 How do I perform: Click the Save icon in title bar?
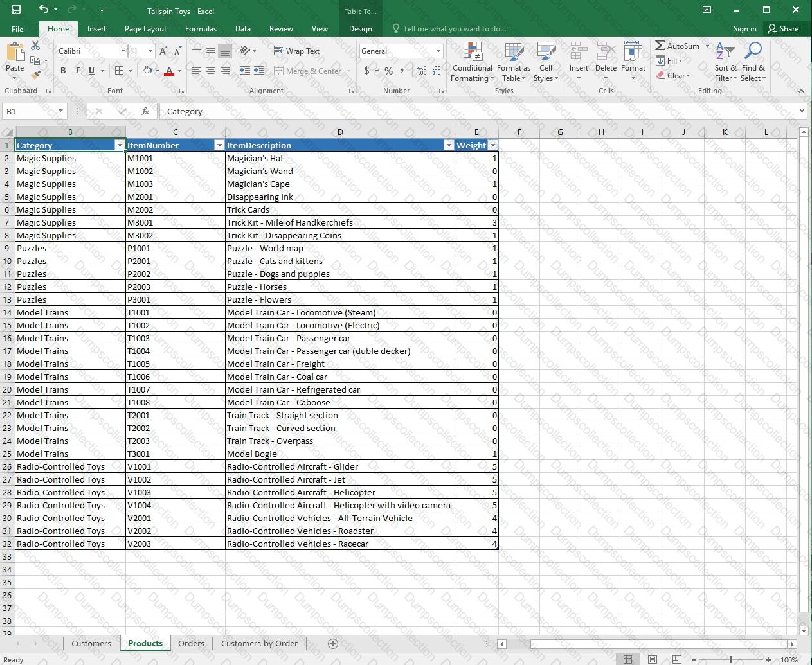tap(15, 10)
